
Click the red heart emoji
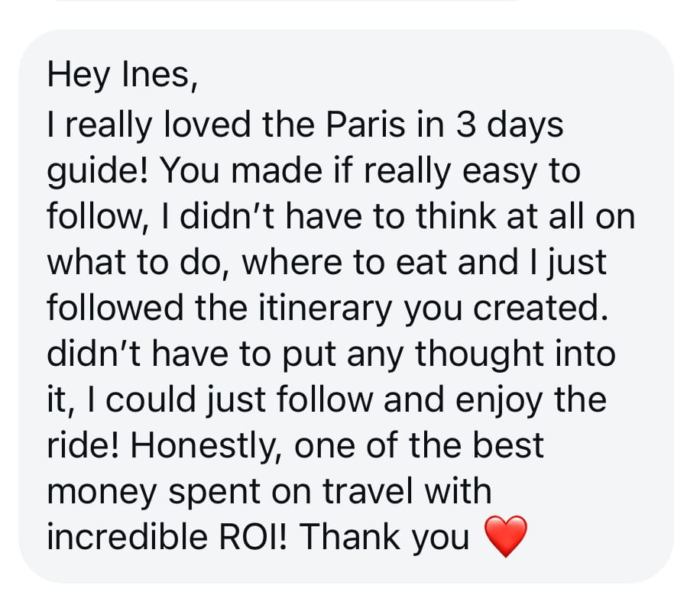pyautogui.click(x=507, y=537)
